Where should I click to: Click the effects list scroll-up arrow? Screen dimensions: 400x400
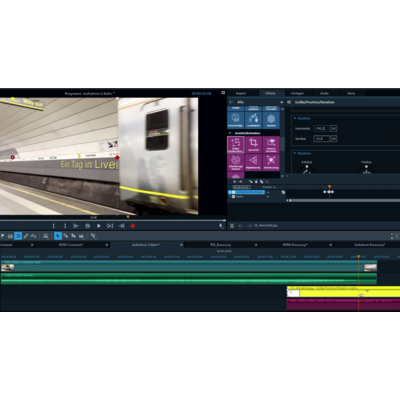[283, 109]
